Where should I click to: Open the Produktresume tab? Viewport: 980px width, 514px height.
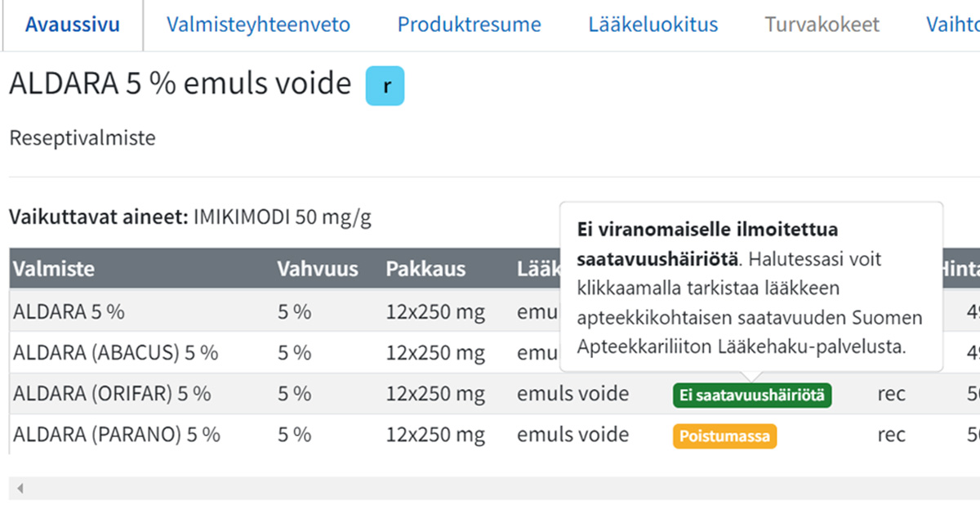click(x=469, y=25)
